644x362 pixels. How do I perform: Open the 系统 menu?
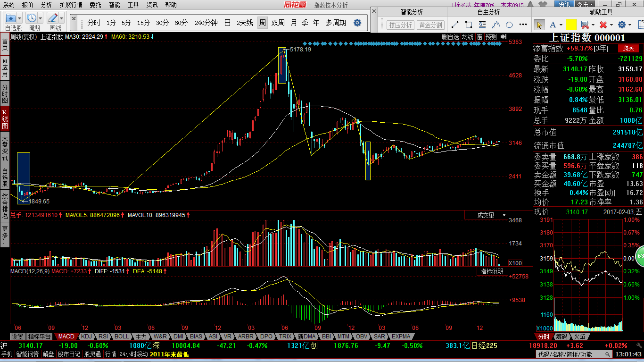(x=8, y=5)
